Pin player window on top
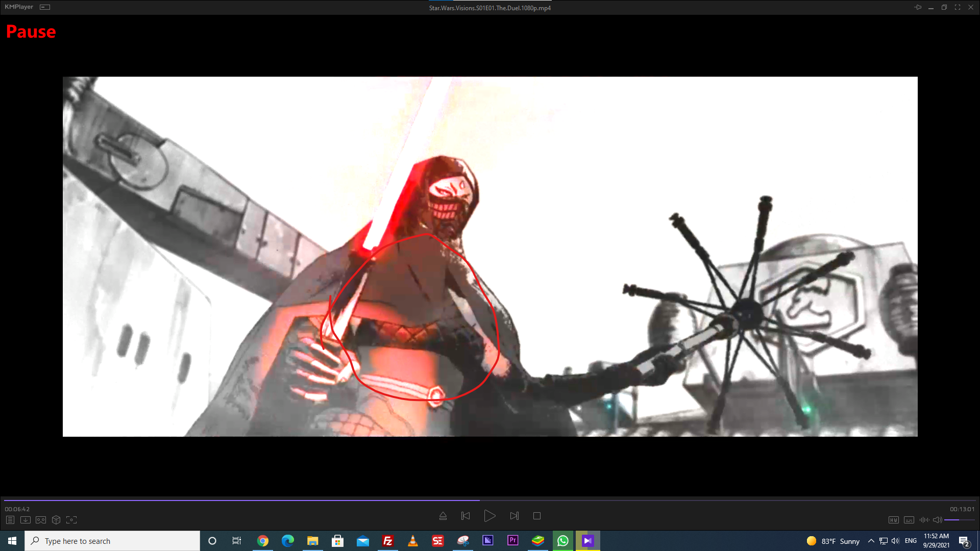 [x=918, y=7]
